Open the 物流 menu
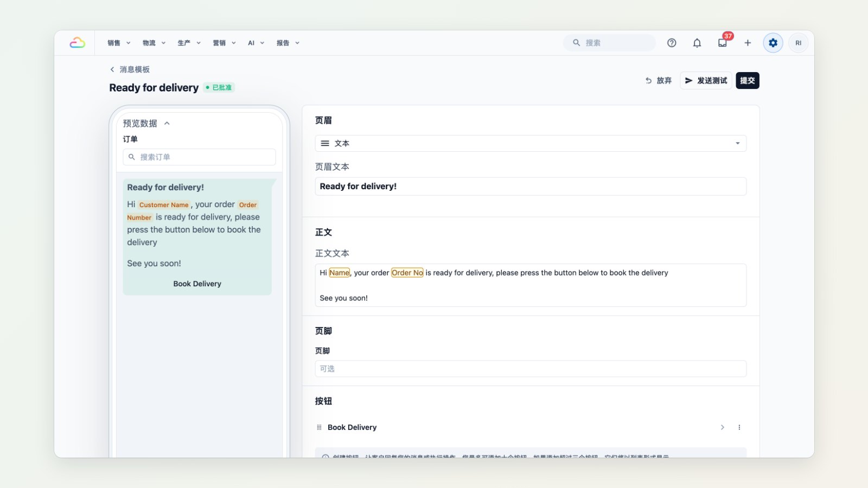868x488 pixels. (x=154, y=43)
